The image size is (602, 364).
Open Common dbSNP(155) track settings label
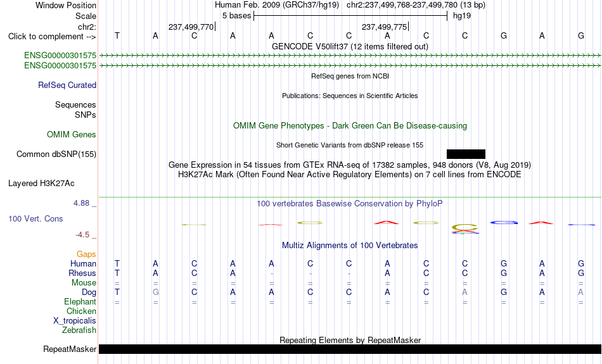(x=56, y=154)
